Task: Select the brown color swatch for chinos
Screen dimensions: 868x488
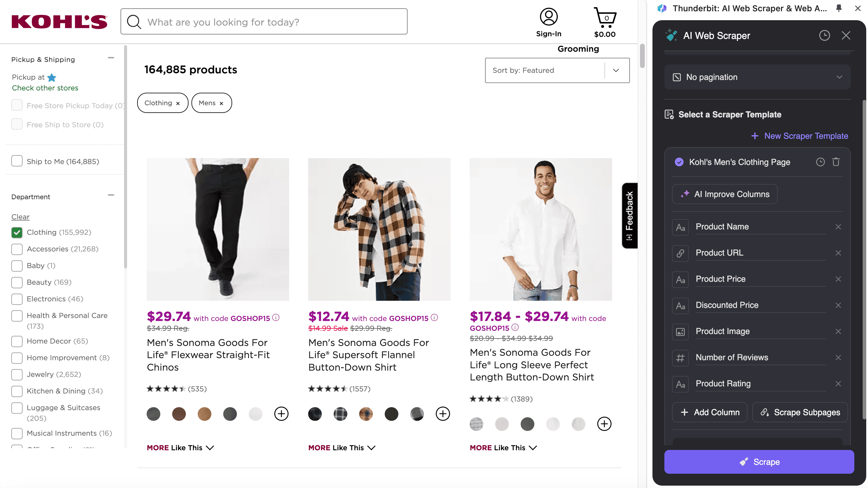Action: click(179, 414)
